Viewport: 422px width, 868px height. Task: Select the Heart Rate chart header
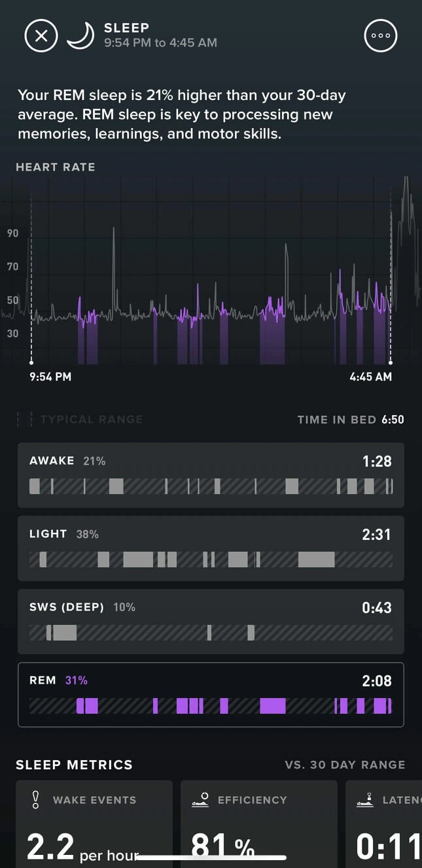(x=56, y=167)
